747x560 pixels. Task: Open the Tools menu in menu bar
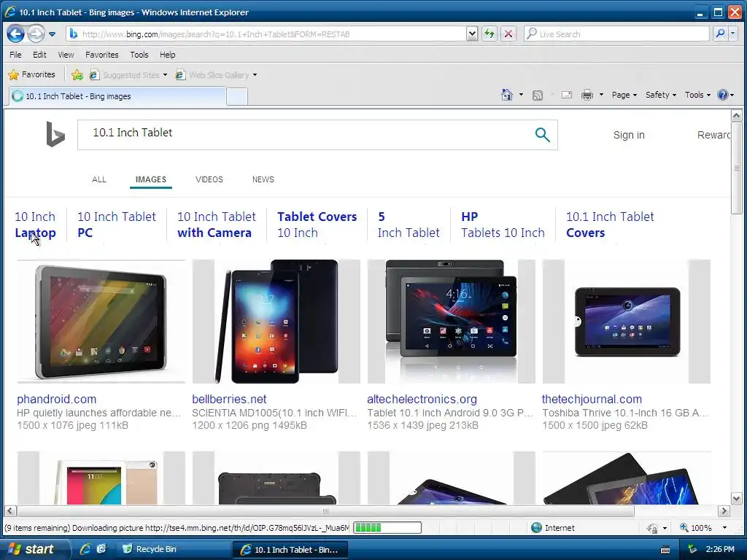point(139,55)
